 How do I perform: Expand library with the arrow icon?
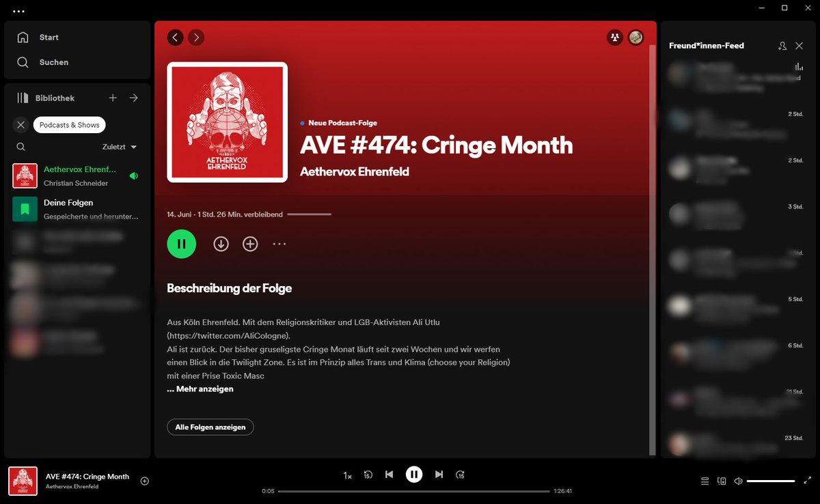(134, 98)
